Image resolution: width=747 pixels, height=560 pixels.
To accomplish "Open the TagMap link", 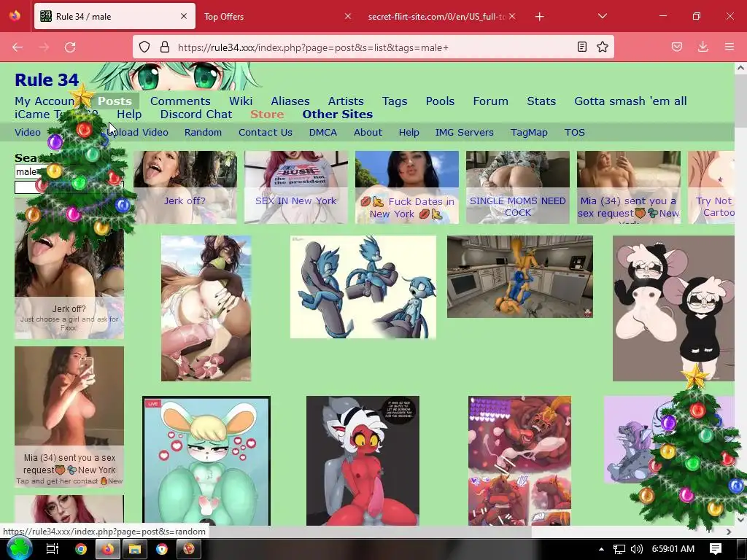I will [529, 133].
